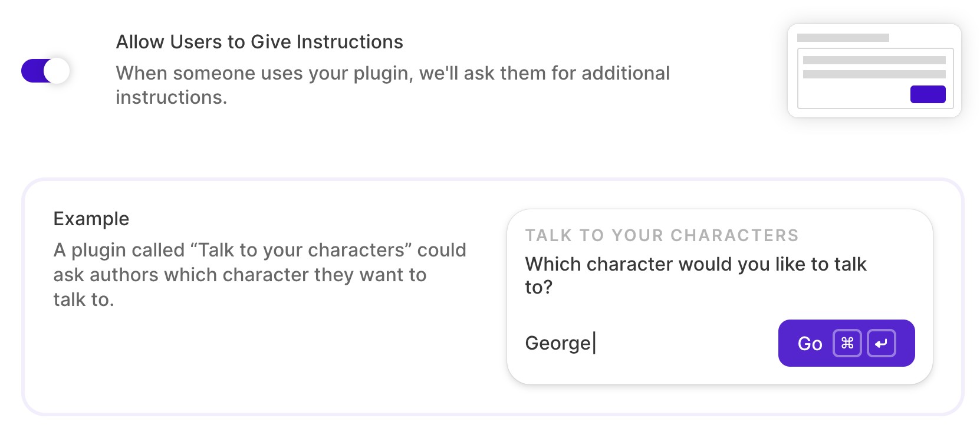Click the gray text lines inside thumbnail box
The height and width of the screenshot is (441, 980).
pyautogui.click(x=874, y=67)
